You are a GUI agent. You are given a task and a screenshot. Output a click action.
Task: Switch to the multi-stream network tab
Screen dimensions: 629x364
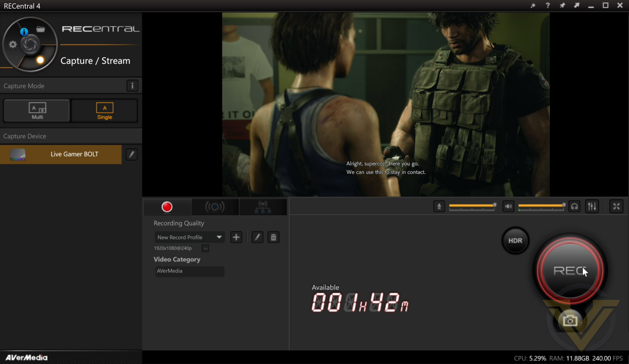[x=263, y=207]
